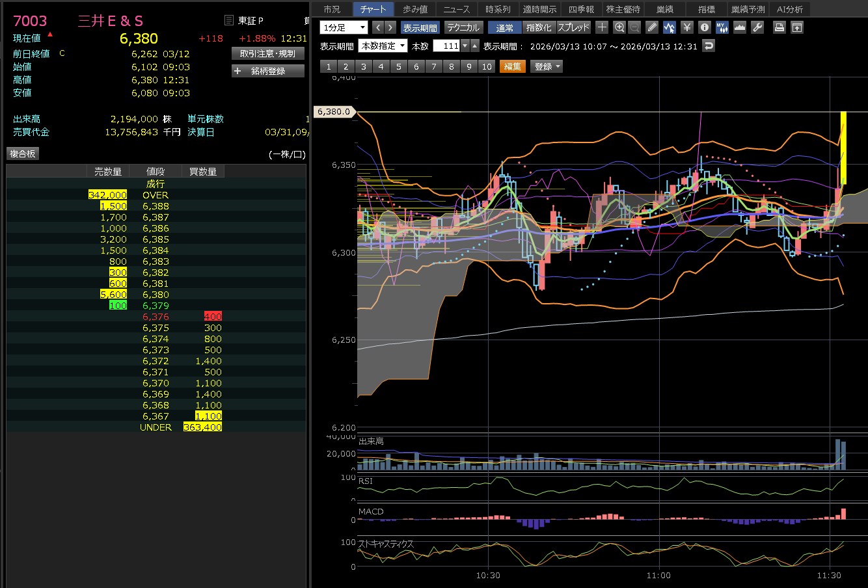Click the info circle icon
Viewport: 868px width, 588px height.
pyautogui.click(x=704, y=27)
